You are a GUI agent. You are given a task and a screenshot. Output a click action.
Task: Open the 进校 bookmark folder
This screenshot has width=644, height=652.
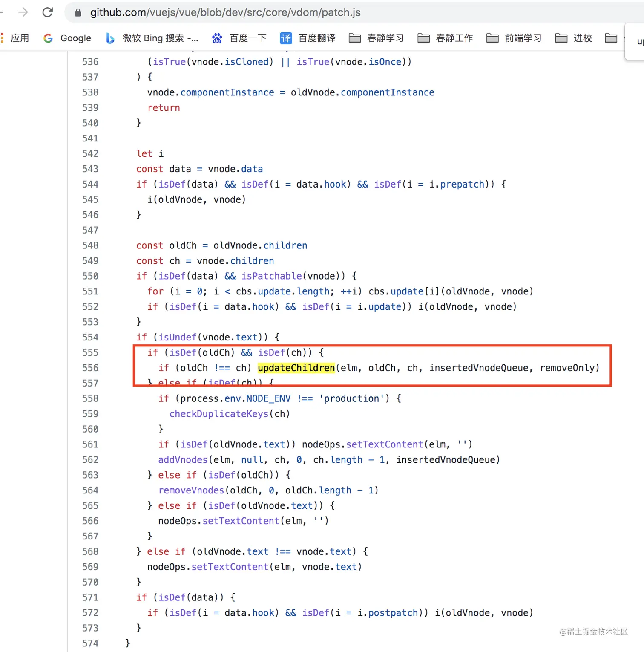[574, 38]
